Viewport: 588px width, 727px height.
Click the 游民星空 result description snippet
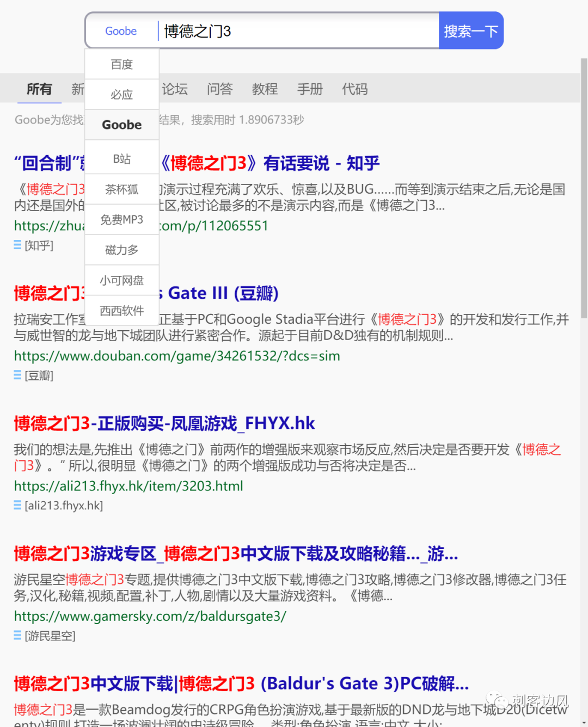click(290, 587)
